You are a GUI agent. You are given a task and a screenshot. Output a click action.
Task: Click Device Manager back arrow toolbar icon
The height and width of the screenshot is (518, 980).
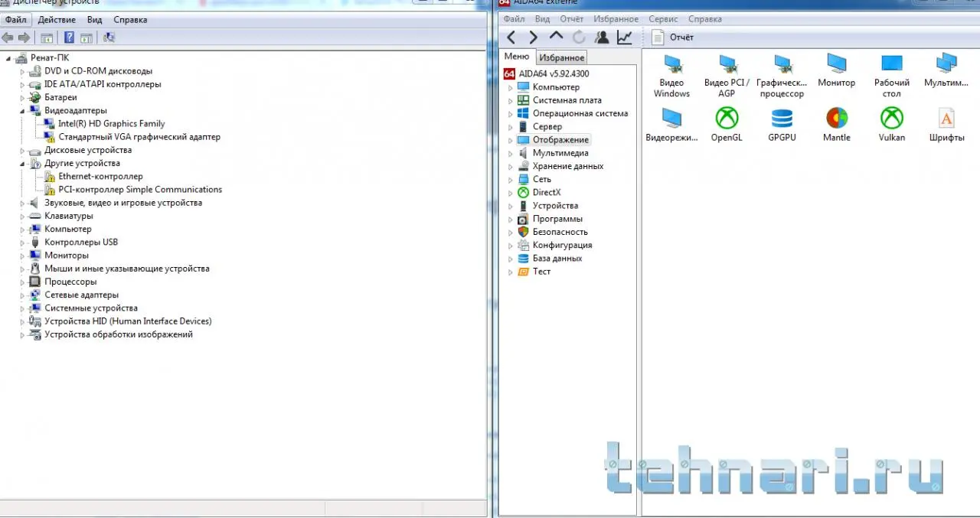click(8, 37)
